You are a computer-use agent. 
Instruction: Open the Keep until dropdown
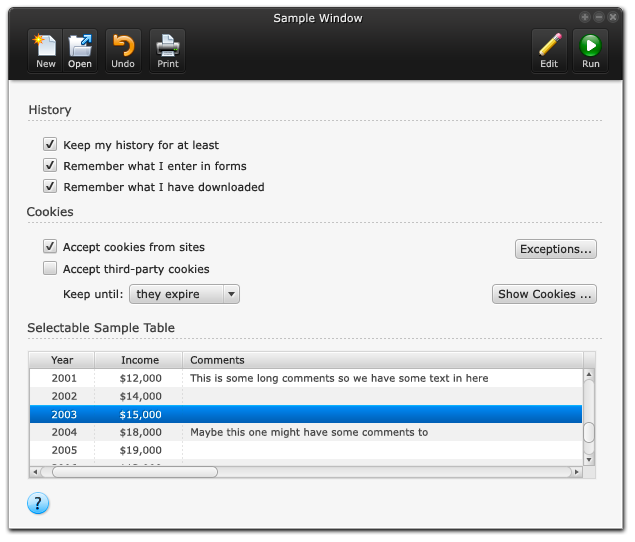coord(184,294)
